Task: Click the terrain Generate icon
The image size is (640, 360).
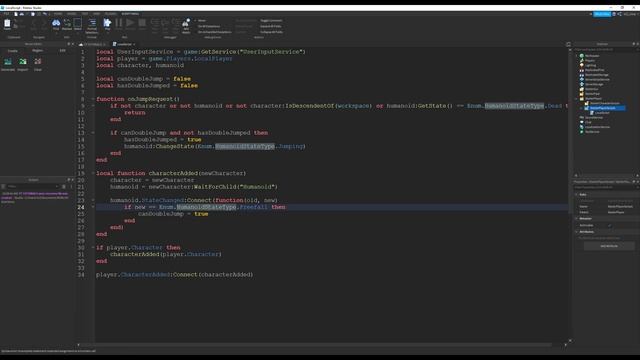Action: click(x=8, y=63)
